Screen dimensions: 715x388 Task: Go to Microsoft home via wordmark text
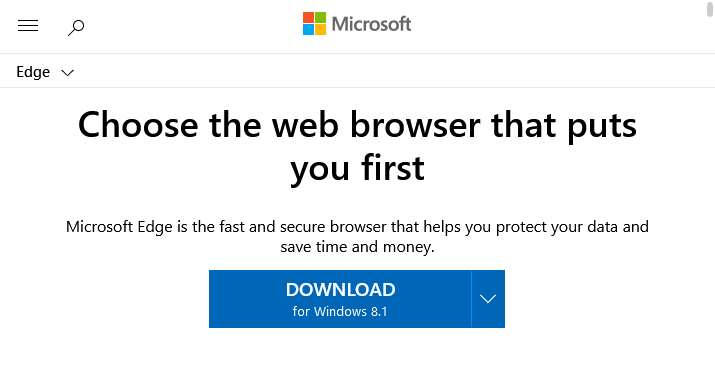coord(371,24)
